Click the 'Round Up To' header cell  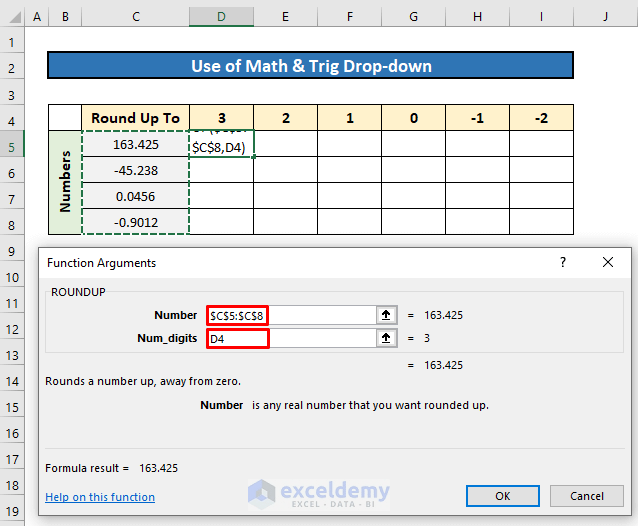[x=135, y=118]
